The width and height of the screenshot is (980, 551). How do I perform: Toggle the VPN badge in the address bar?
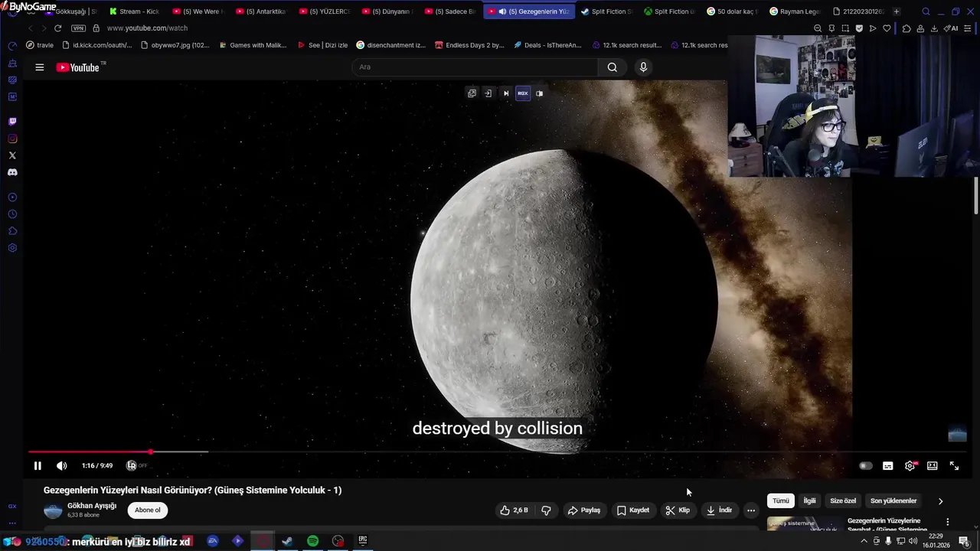78,28
